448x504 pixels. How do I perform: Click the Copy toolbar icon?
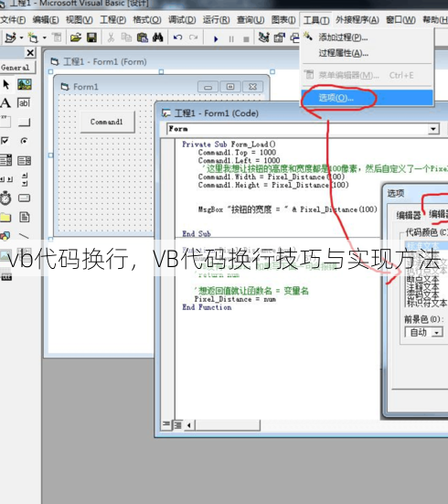[126, 38]
